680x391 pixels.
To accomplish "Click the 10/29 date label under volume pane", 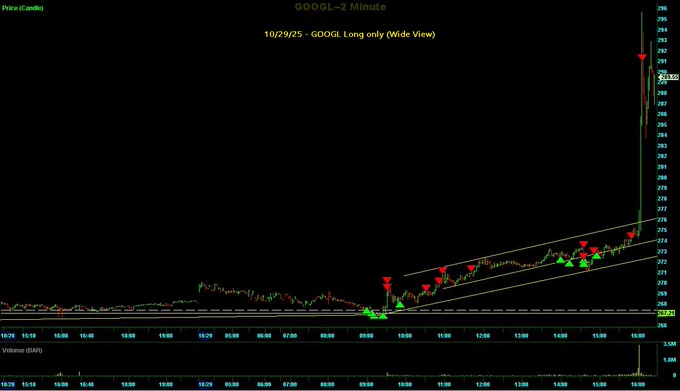I will coord(205,384).
